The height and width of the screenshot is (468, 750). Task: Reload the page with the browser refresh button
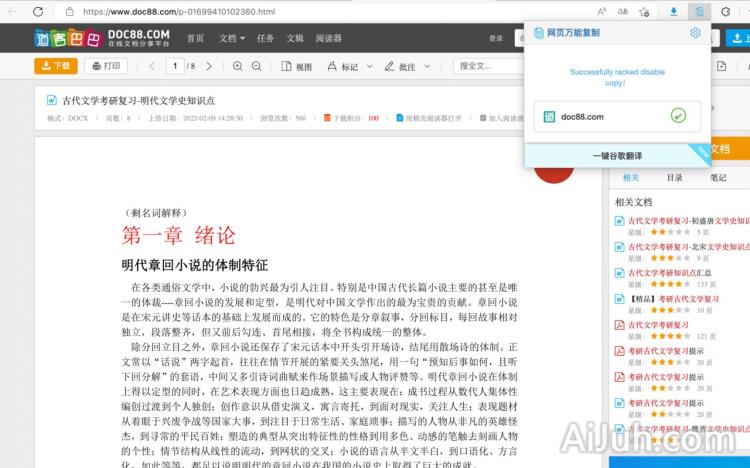coord(38,11)
